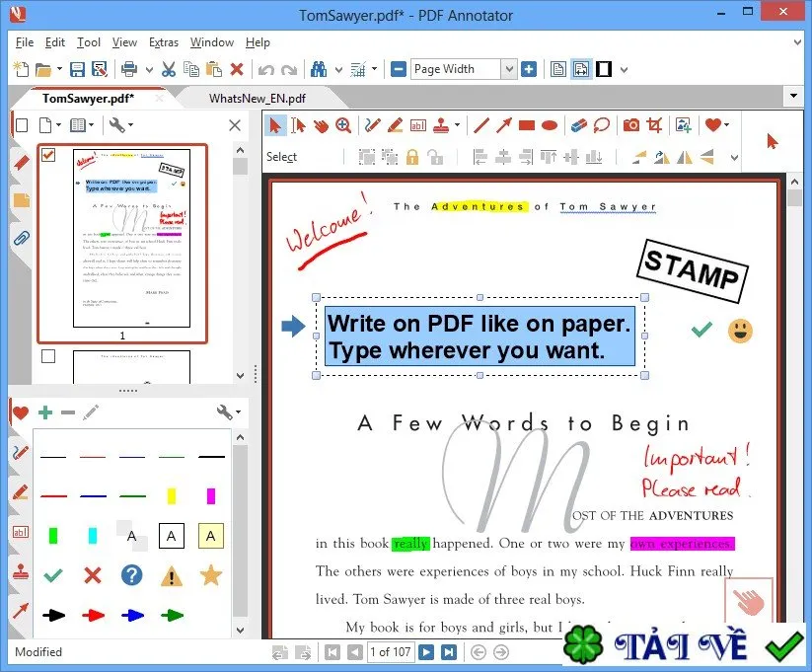Activate the Pan hand tool

tap(321, 125)
